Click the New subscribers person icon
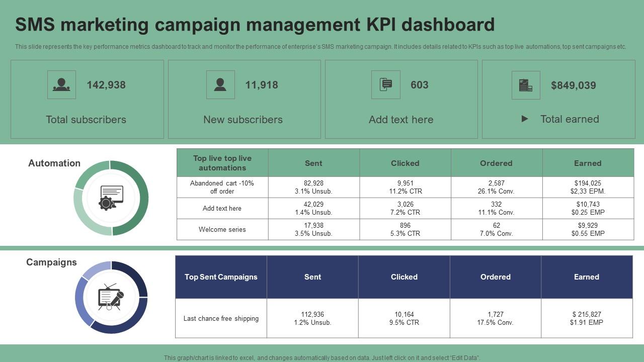The image size is (644, 362). click(x=220, y=84)
